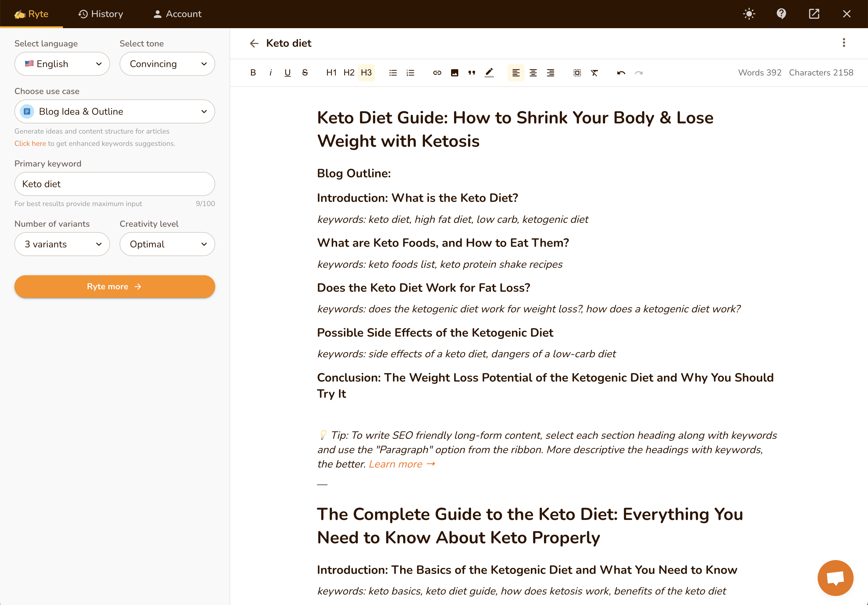
Task: Open the text highlight color tool
Action: click(489, 72)
